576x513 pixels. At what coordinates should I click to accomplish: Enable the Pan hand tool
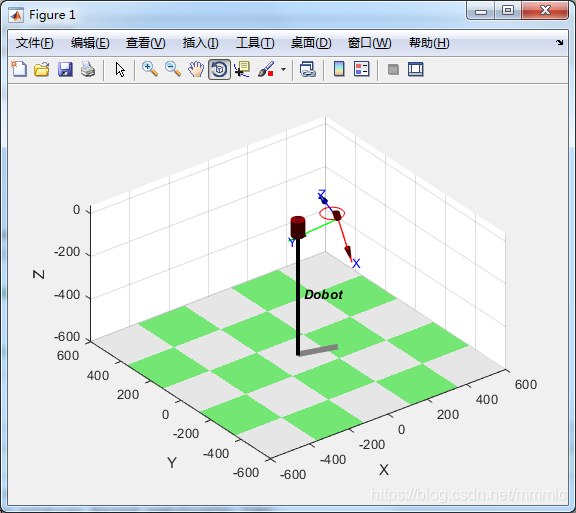pos(196,69)
